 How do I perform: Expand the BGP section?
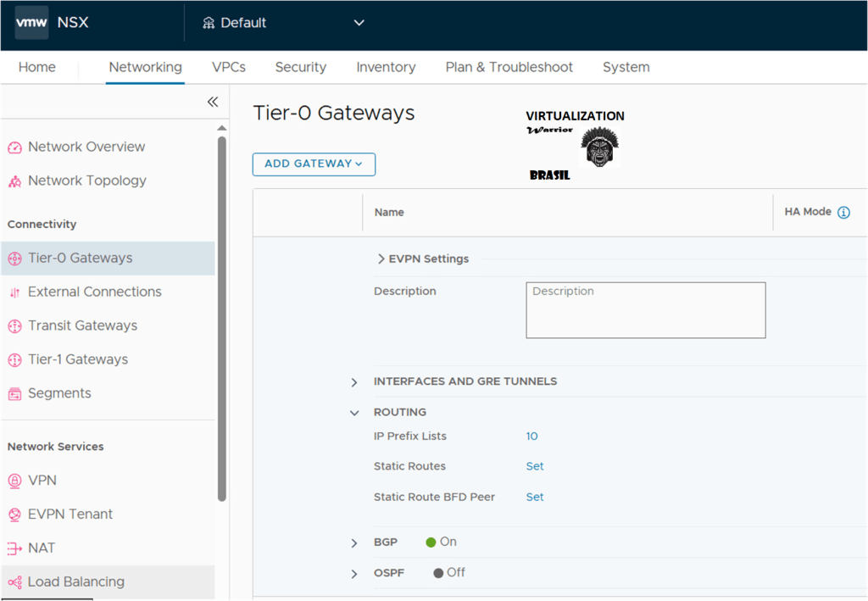[354, 543]
